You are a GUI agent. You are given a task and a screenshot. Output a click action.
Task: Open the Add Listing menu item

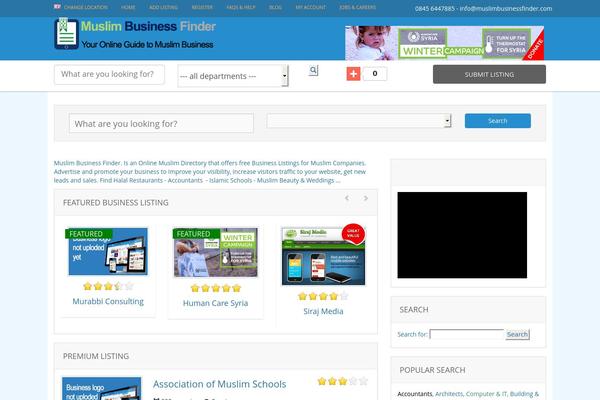[163, 7]
